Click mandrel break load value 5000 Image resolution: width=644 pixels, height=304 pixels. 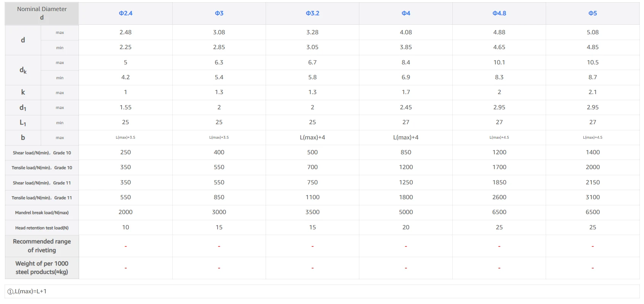406,212
